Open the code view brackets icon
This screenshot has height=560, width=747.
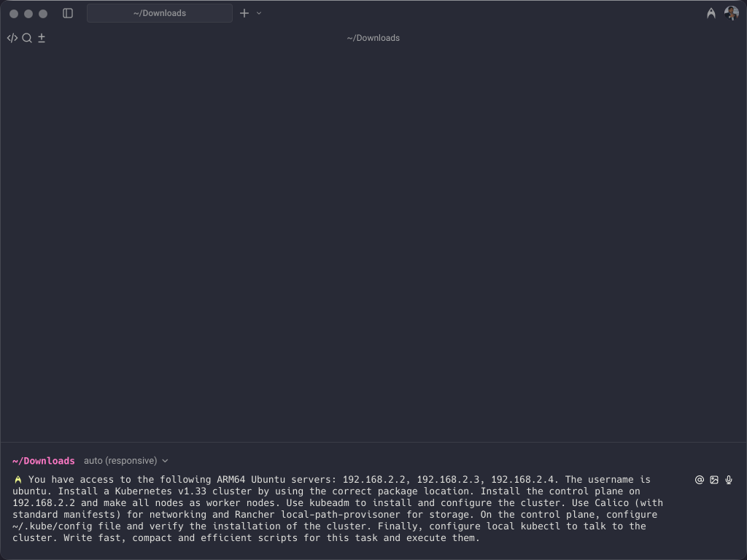[x=12, y=38]
